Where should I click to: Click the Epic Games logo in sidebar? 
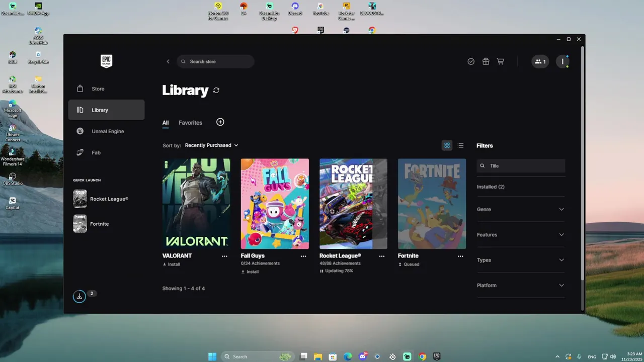(x=106, y=61)
